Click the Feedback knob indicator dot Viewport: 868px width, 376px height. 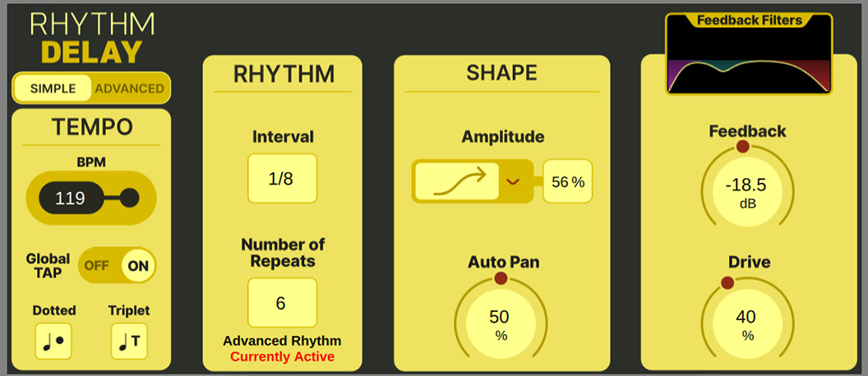pos(743,147)
